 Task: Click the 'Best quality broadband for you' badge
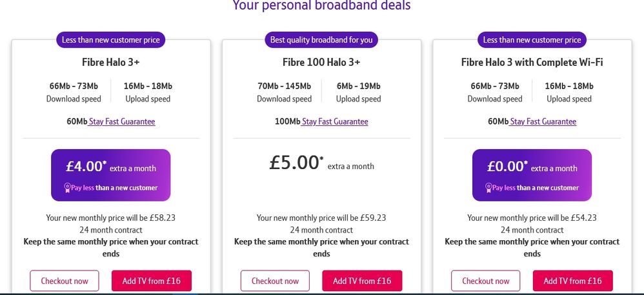coord(321,40)
